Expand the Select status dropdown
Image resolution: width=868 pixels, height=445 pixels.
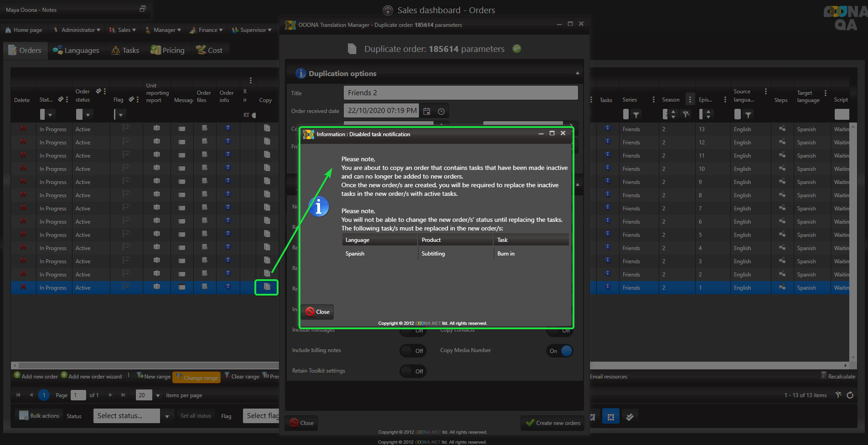click(167, 416)
